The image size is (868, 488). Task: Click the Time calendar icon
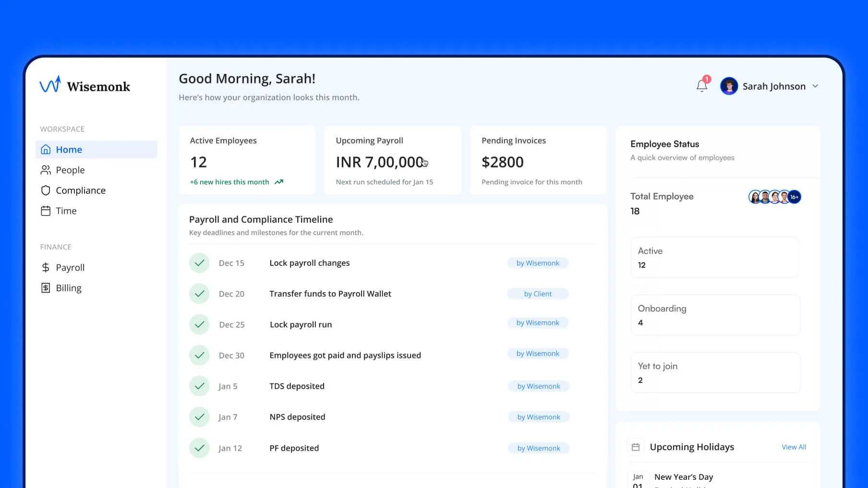click(46, 211)
